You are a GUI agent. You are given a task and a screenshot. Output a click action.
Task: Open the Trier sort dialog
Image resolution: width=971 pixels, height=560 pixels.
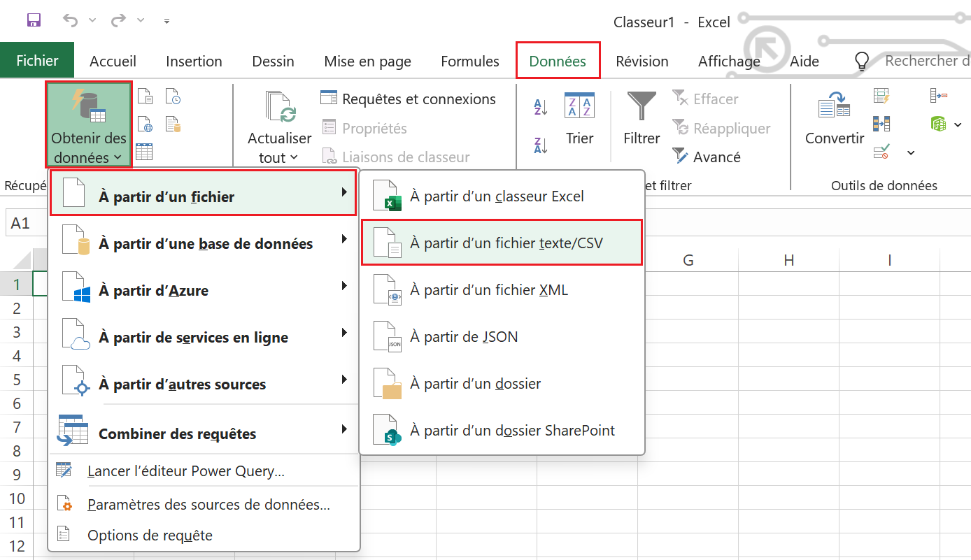[x=579, y=119]
